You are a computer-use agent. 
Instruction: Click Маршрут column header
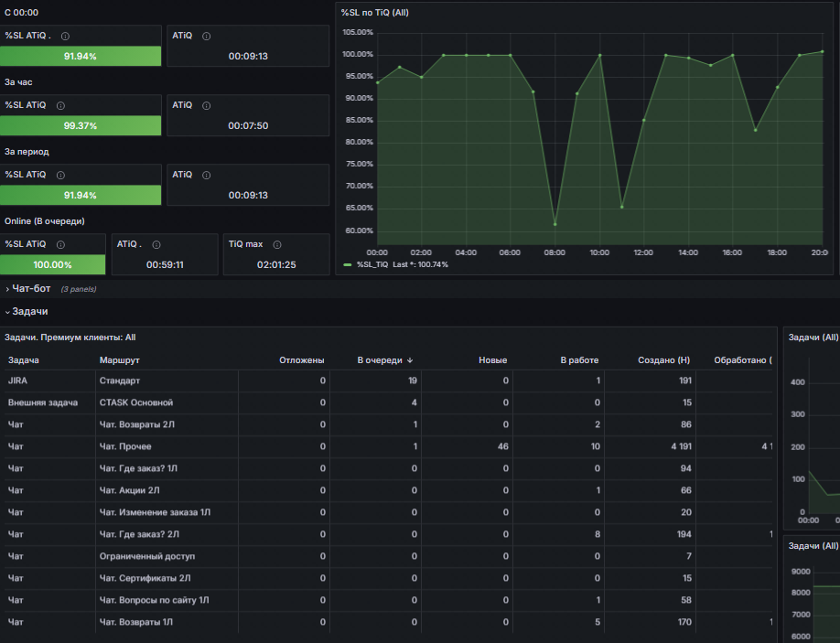120,360
